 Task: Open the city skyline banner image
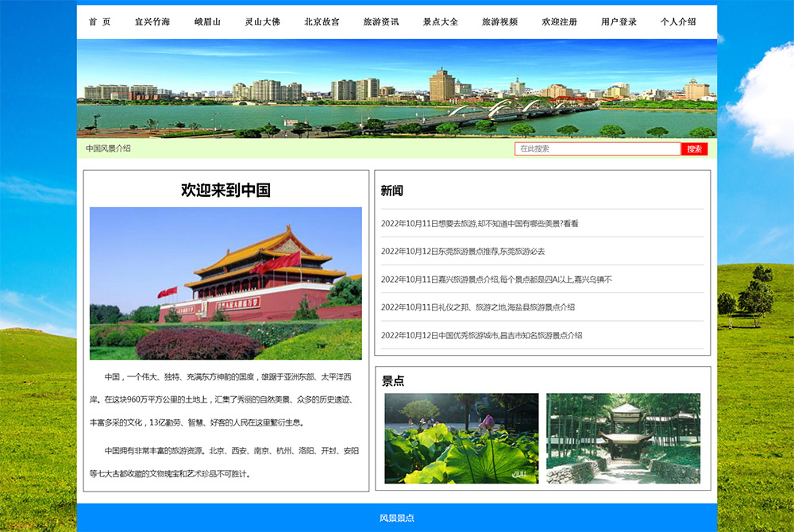tap(397, 89)
